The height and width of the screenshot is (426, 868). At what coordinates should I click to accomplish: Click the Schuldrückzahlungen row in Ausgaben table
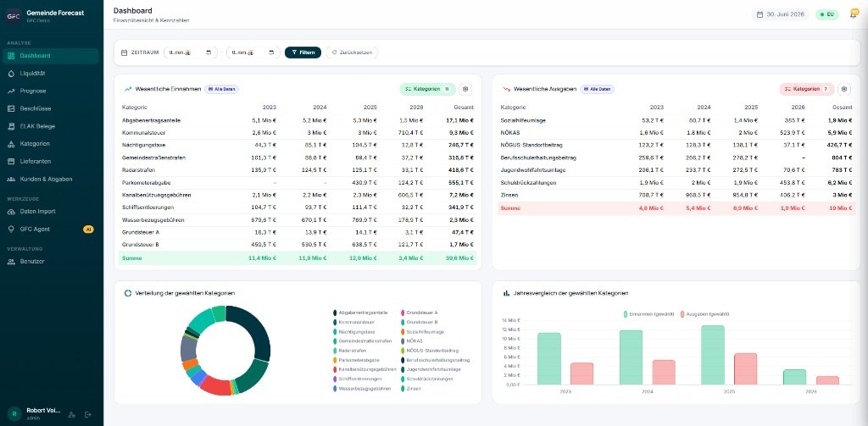coord(676,183)
